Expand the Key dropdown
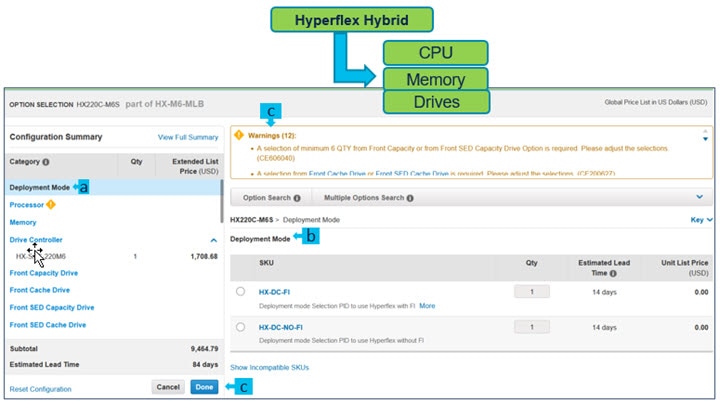This screenshot has width=720, height=404. pyautogui.click(x=702, y=218)
